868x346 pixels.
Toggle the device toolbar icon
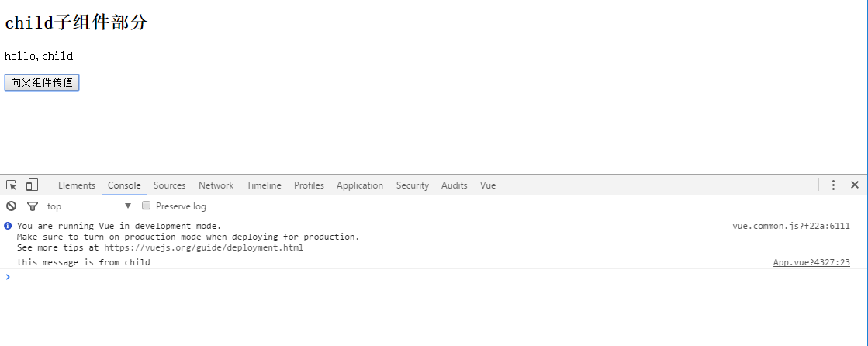coord(32,185)
